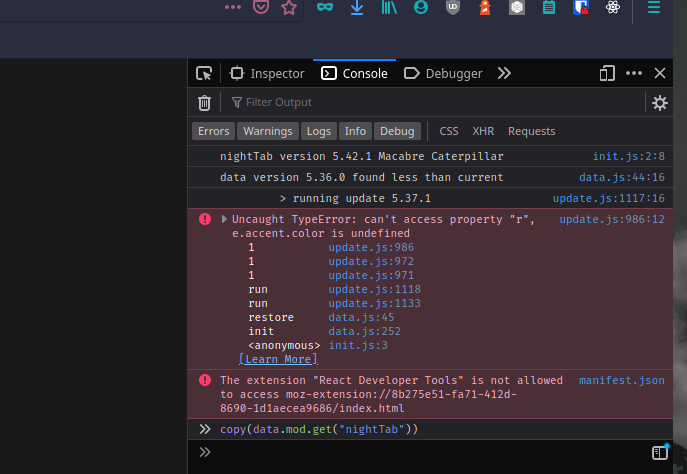Open console settings gear
Image resolution: width=687 pixels, height=474 pixels.
pyautogui.click(x=659, y=103)
